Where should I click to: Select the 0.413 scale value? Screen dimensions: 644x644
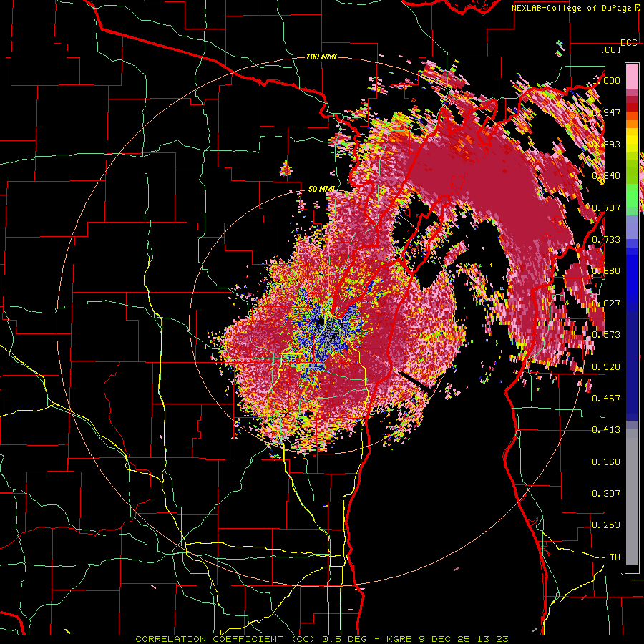(606, 430)
